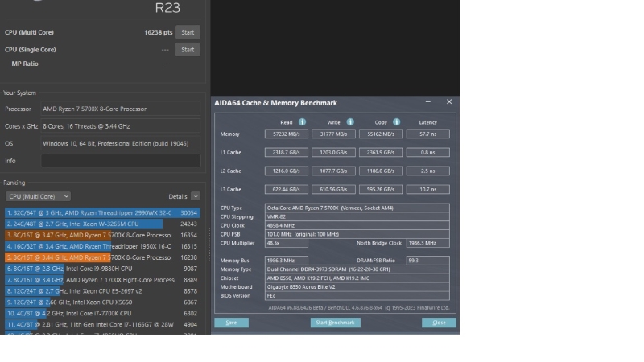Click the Chipset AMD B550 field

click(x=357, y=278)
